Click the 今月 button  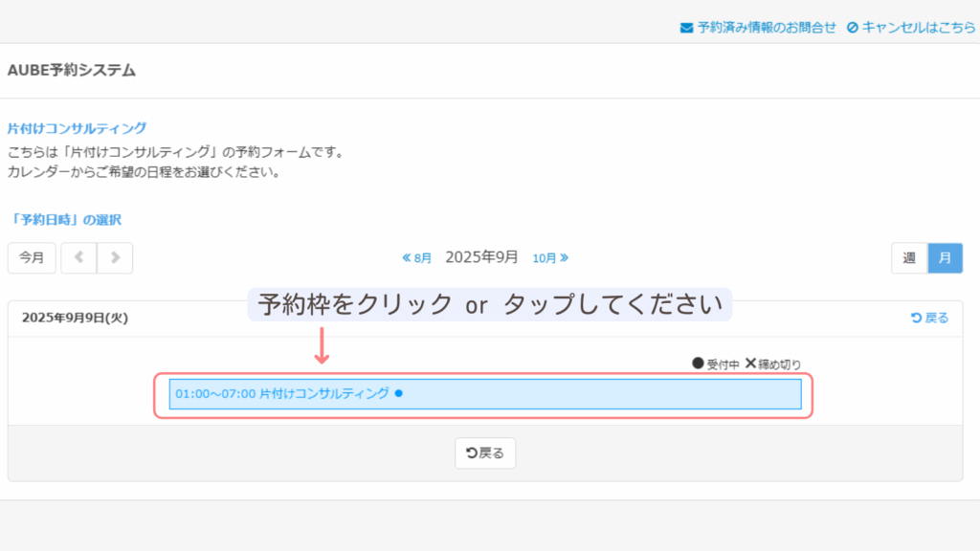(32, 257)
